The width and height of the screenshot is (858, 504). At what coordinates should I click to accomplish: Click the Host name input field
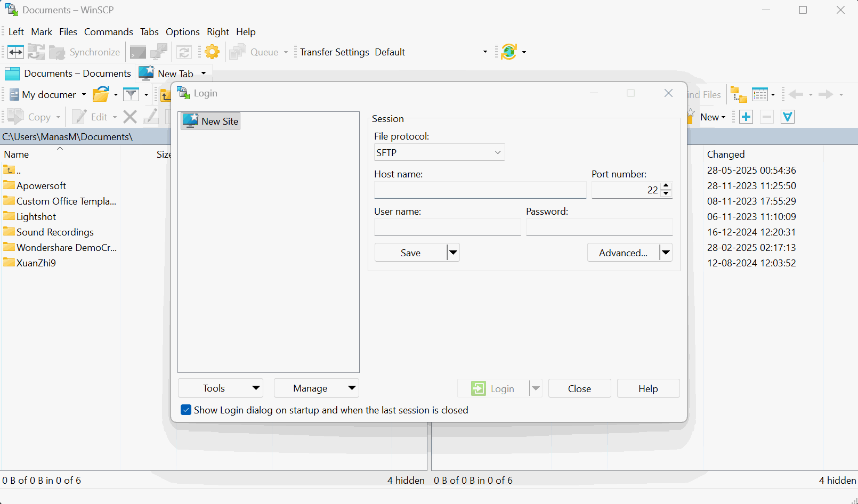point(480,190)
